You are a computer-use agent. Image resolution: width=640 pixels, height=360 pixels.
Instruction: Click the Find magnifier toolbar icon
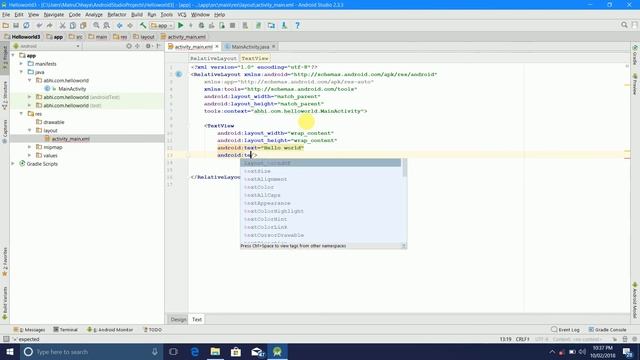click(96, 25)
